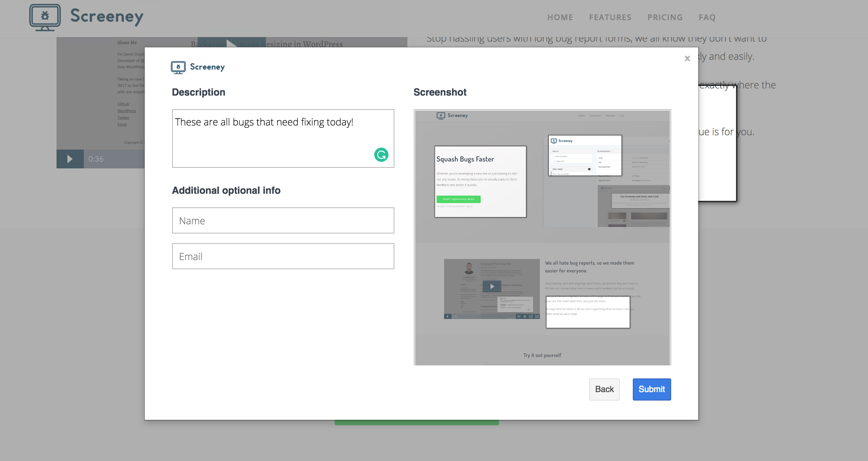Open the FAQ nav link

click(707, 18)
